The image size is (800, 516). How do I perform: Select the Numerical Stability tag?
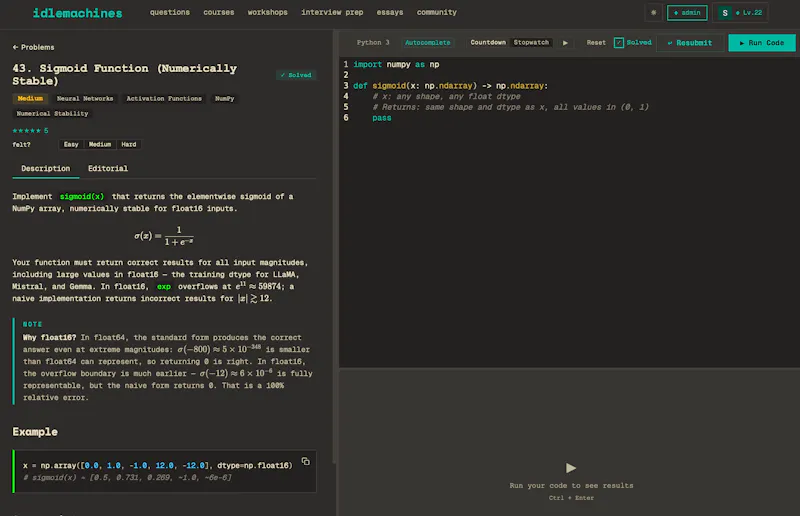[x=53, y=113]
